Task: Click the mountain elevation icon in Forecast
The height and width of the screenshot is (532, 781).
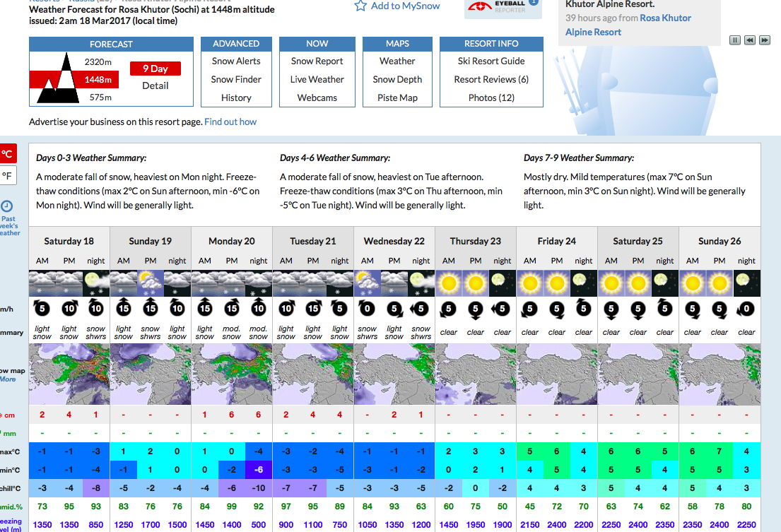Action: [58, 78]
